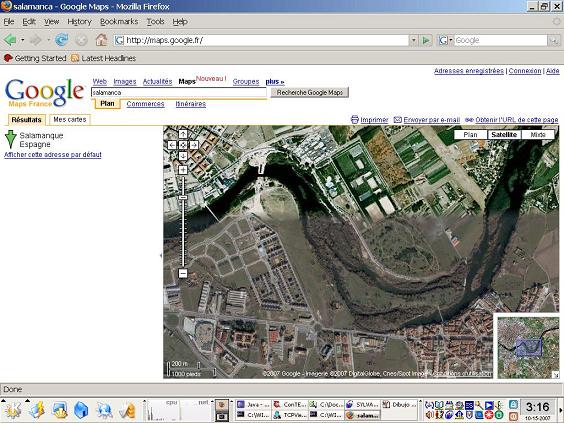
Task: Collapse the overview map corner arrow
Action: 556,375
